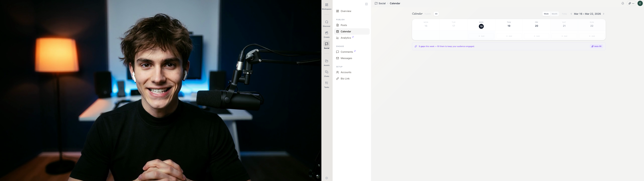644x181 pixels.
Task: Open Bio Link in Setup menu
Action: pos(345,79)
